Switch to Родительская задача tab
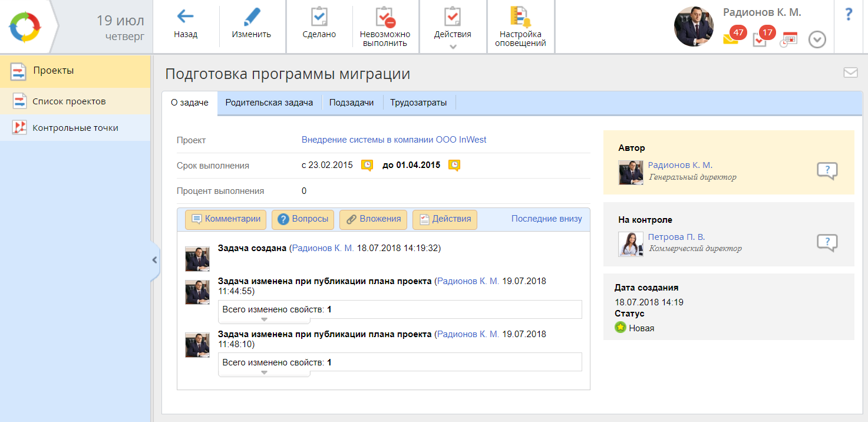868x422 pixels. click(269, 103)
